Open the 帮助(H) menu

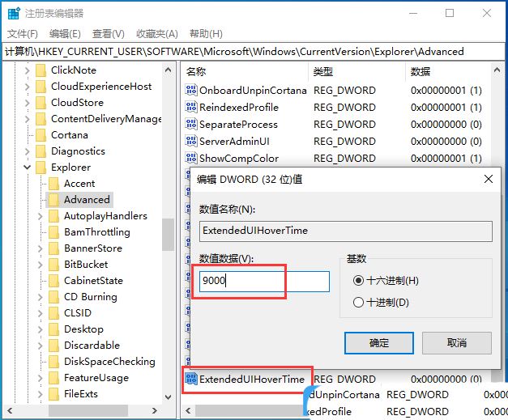[x=206, y=34]
